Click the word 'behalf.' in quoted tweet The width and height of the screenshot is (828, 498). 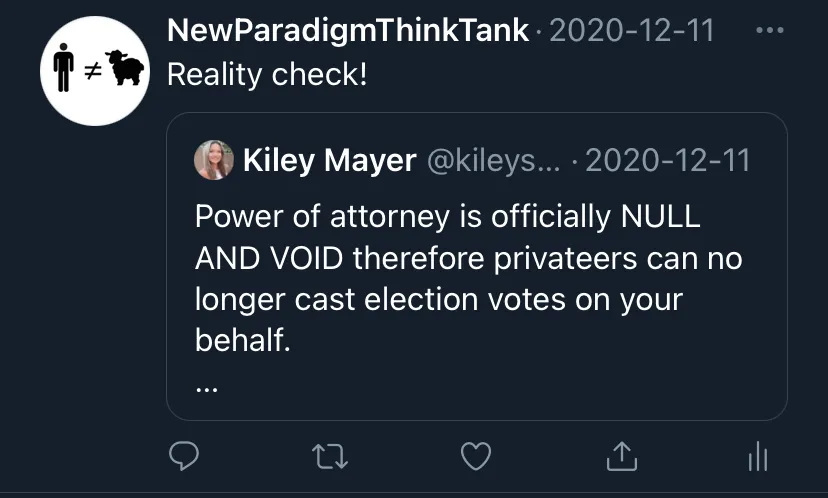(x=243, y=340)
